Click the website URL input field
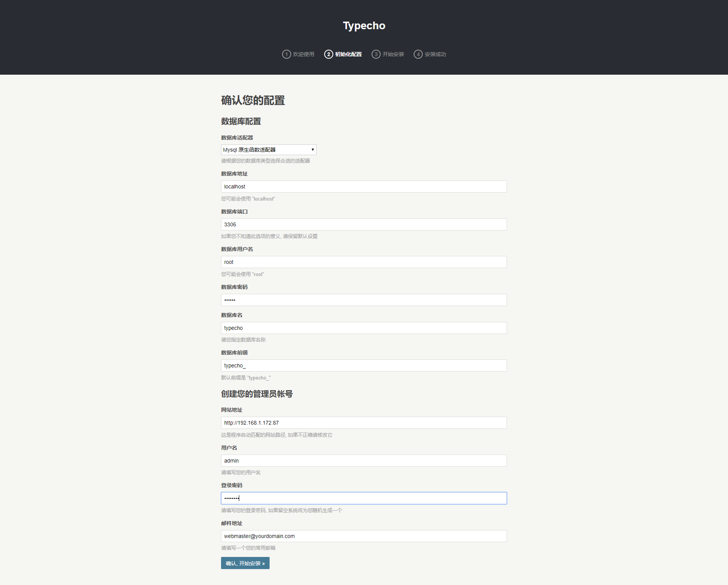Viewport: 728px width, 585px height. coord(364,423)
